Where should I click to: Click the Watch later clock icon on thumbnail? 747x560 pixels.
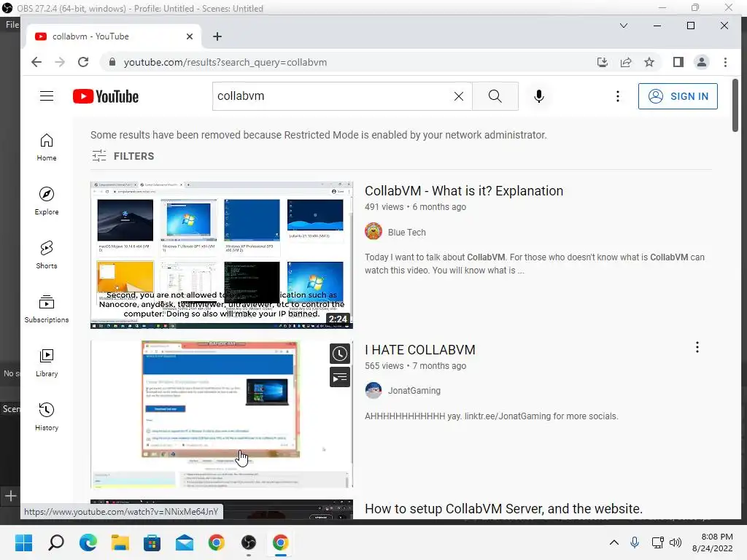point(340,354)
